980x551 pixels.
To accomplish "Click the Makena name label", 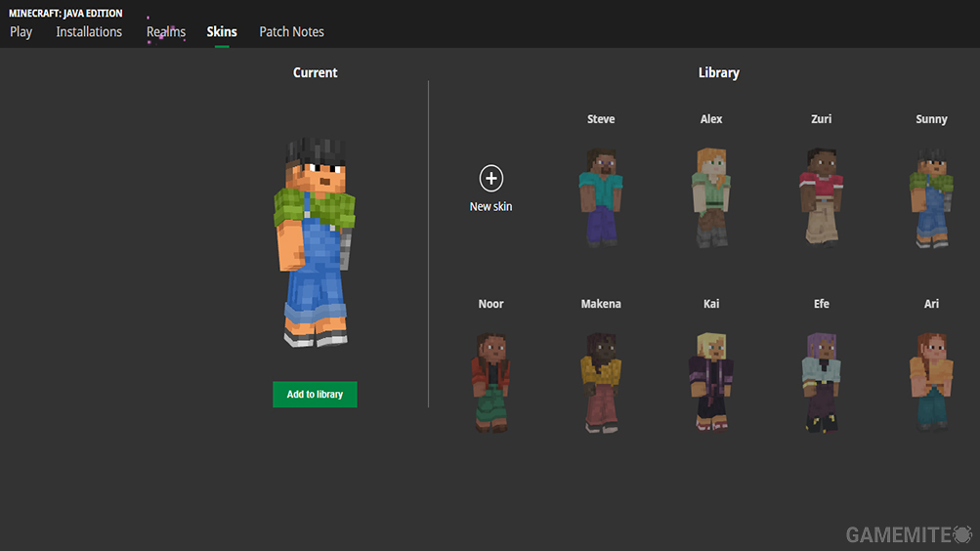I will (x=601, y=304).
